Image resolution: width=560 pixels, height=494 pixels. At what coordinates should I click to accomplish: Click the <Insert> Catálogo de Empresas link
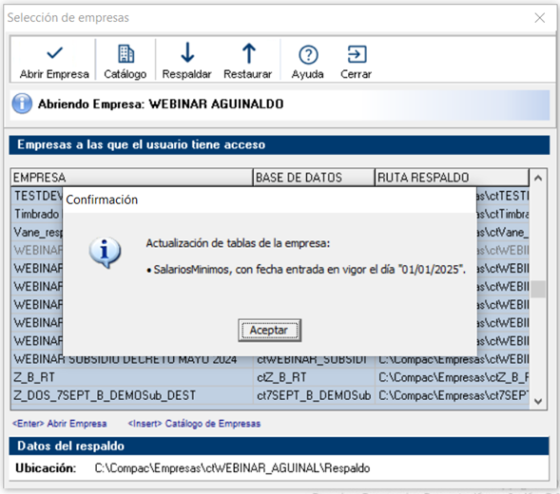click(x=194, y=424)
